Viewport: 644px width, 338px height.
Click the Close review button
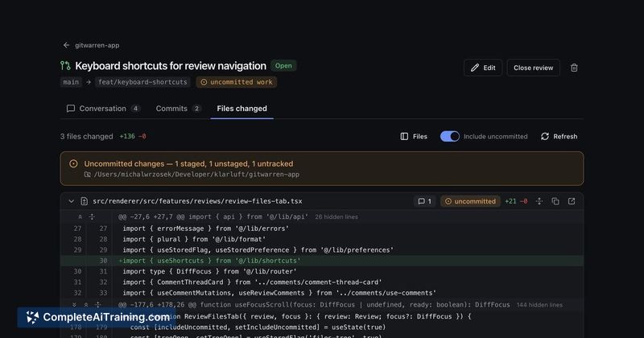point(533,68)
